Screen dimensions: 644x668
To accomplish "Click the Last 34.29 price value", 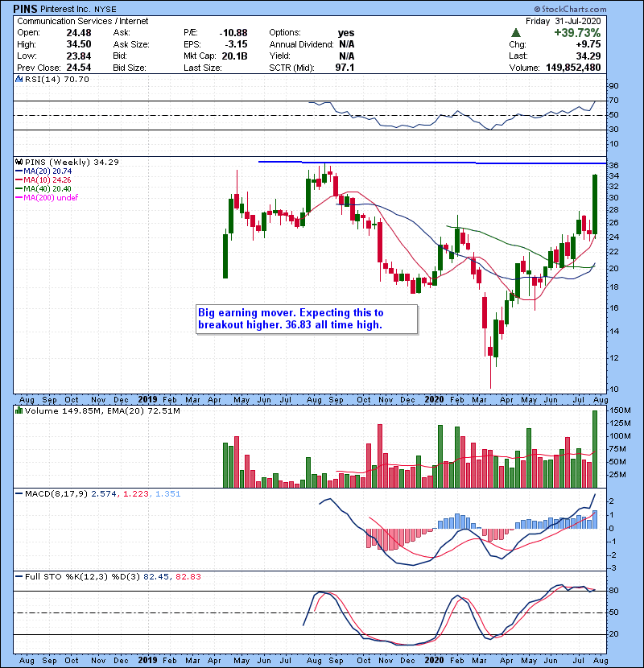I will point(588,56).
